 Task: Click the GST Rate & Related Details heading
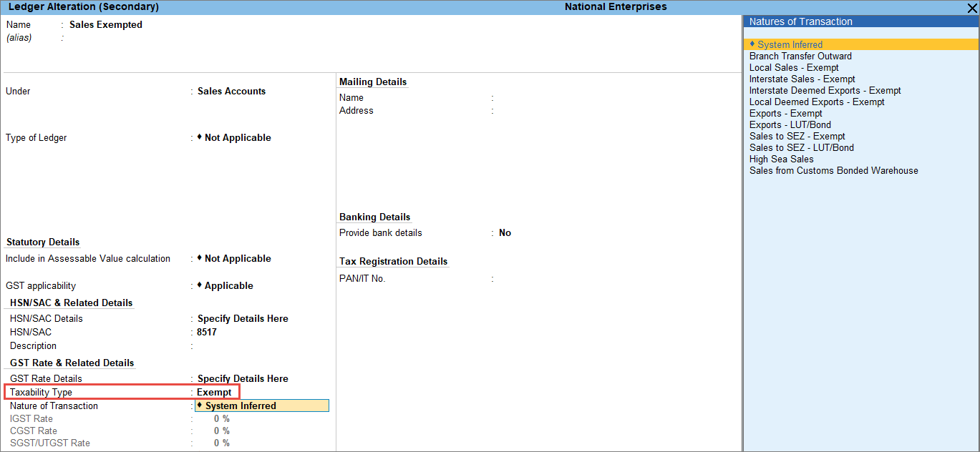coord(72,363)
